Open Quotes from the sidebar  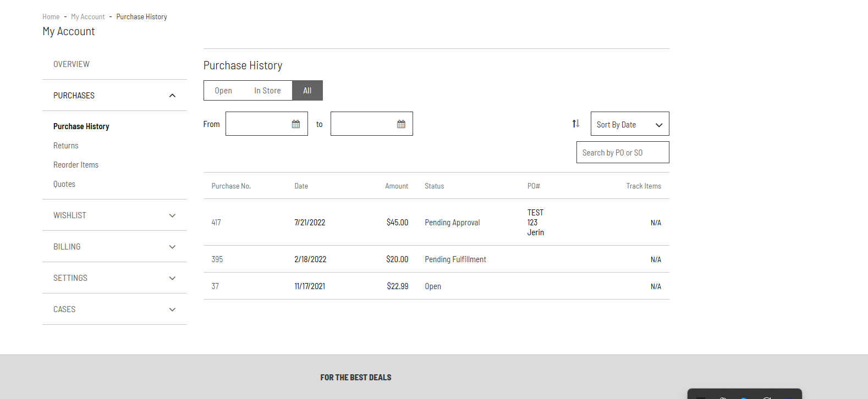tap(64, 184)
